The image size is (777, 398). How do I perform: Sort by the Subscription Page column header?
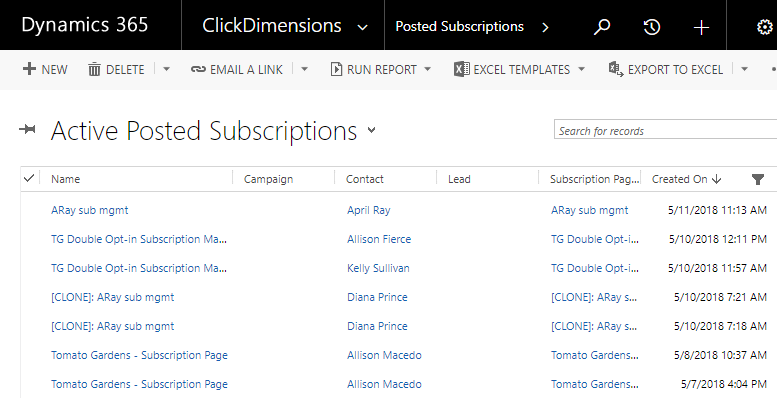pyautogui.click(x=594, y=179)
